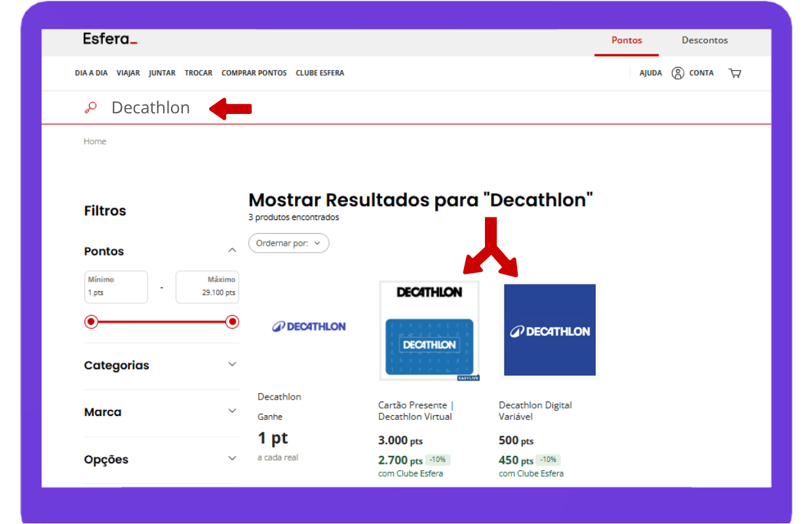Open the Ordenar por dropdown
Image resolution: width=812 pixels, height=524 pixels.
(x=288, y=243)
